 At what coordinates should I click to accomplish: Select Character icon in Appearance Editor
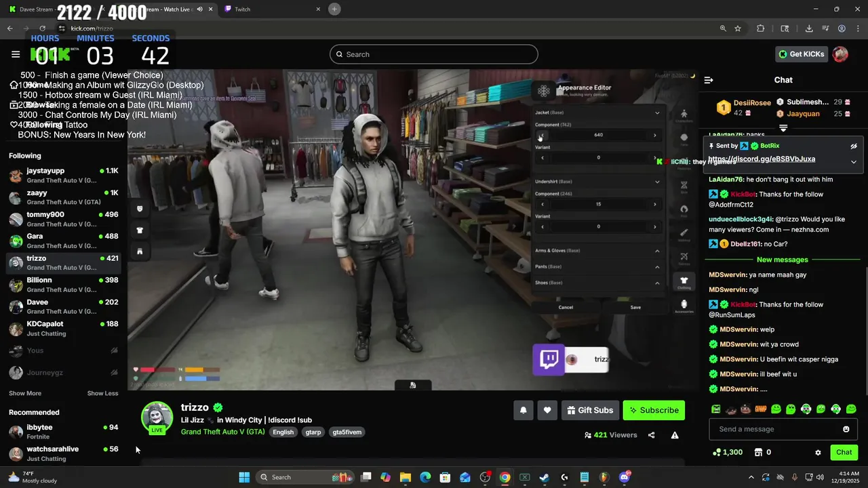tap(684, 115)
